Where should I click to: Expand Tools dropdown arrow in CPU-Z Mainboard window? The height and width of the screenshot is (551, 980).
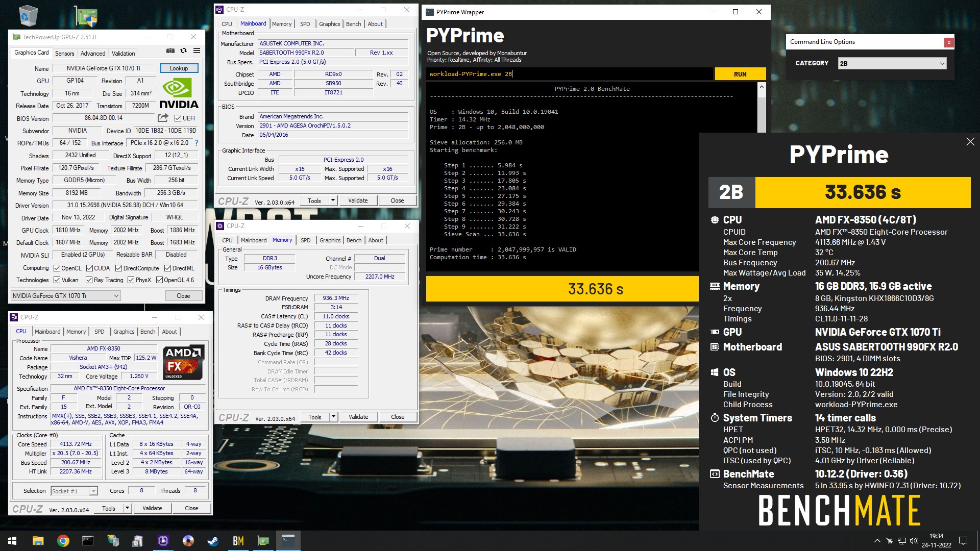click(333, 201)
